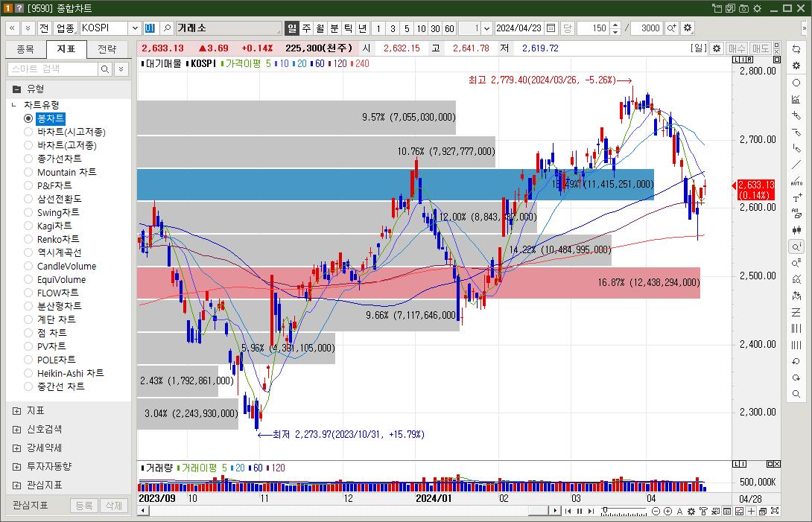This screenshot has height=522, width=812.
Task: Click the pause playback button
Action: 580,511
